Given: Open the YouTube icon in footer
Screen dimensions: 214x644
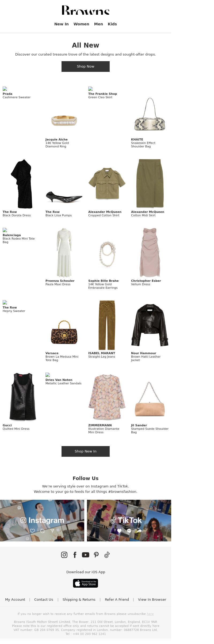Looking at the screenshot, I should (x=86, y=555).
